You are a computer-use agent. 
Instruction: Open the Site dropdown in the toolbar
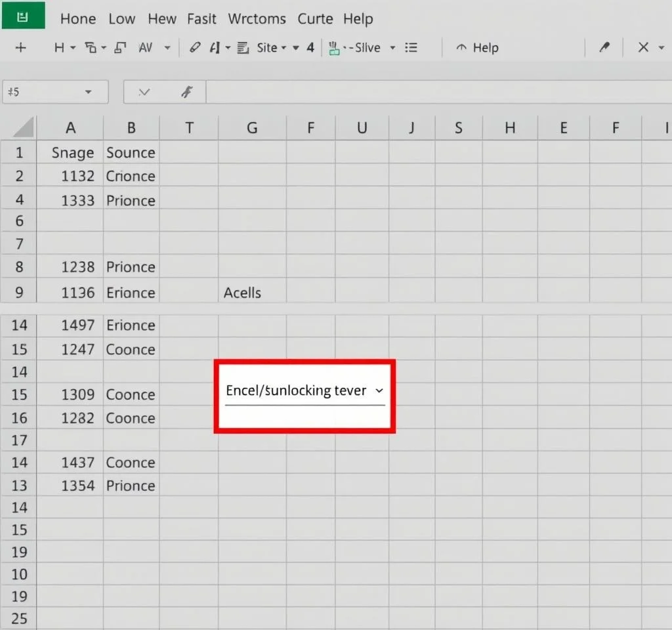272,48
